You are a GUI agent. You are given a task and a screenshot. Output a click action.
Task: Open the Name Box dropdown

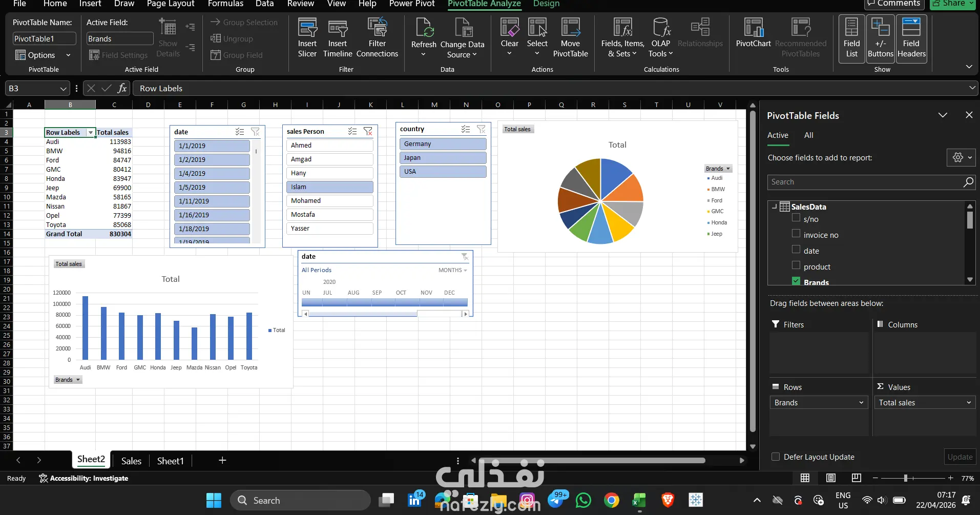tap(64, 88)
